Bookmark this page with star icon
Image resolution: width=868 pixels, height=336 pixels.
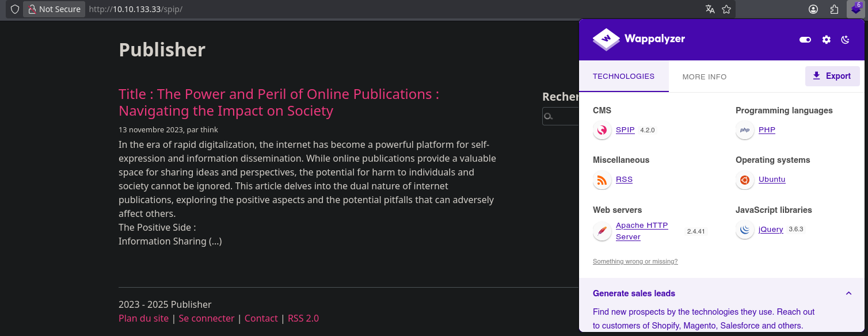(726, 9)
